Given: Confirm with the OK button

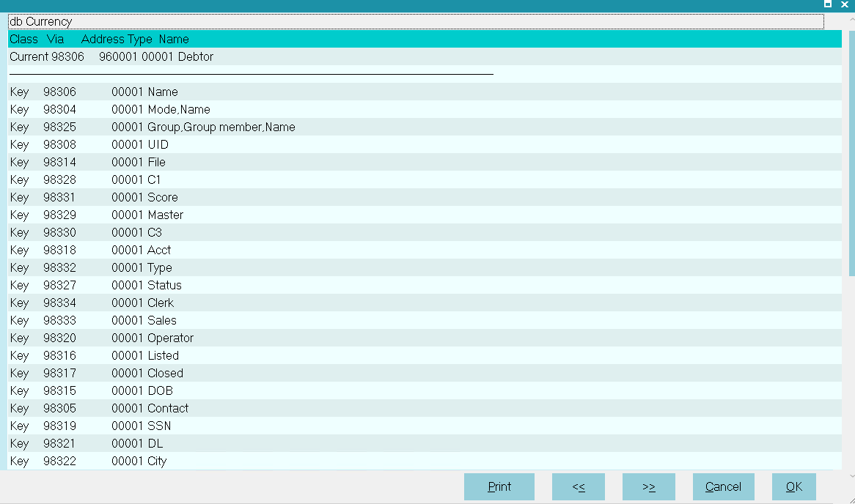Looking at the screenshot, I should [x=793, y=486].
